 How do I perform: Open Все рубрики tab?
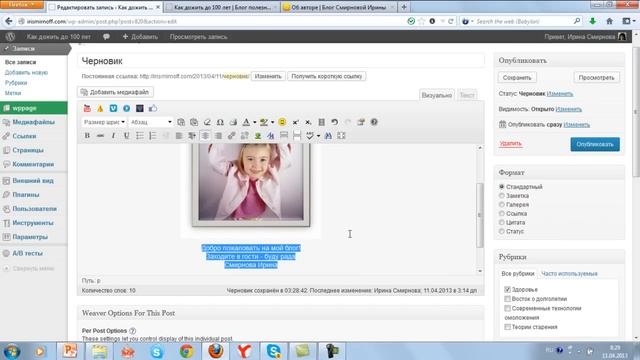(518, 273)
